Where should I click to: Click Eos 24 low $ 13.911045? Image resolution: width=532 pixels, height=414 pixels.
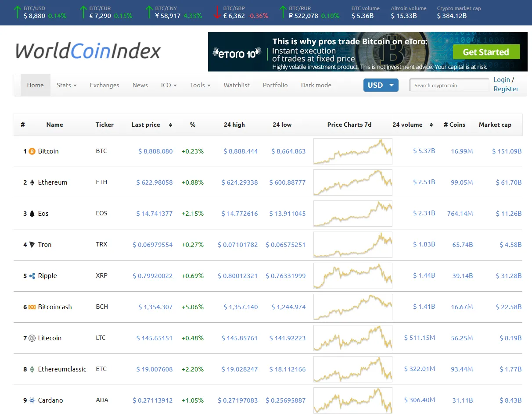coord(288,214)
